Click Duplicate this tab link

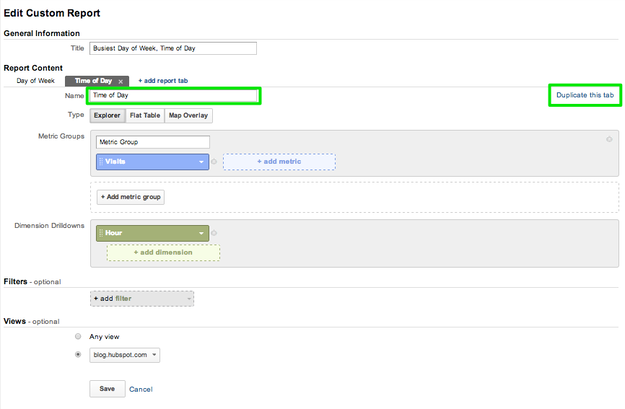pyautogui.click(x=585, y=95)
